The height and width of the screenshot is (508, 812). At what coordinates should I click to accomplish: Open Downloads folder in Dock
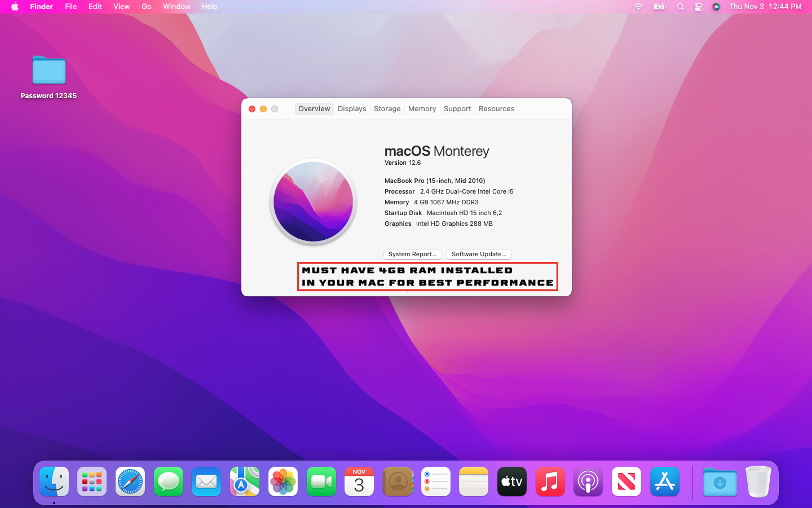[x=720, y=483]
